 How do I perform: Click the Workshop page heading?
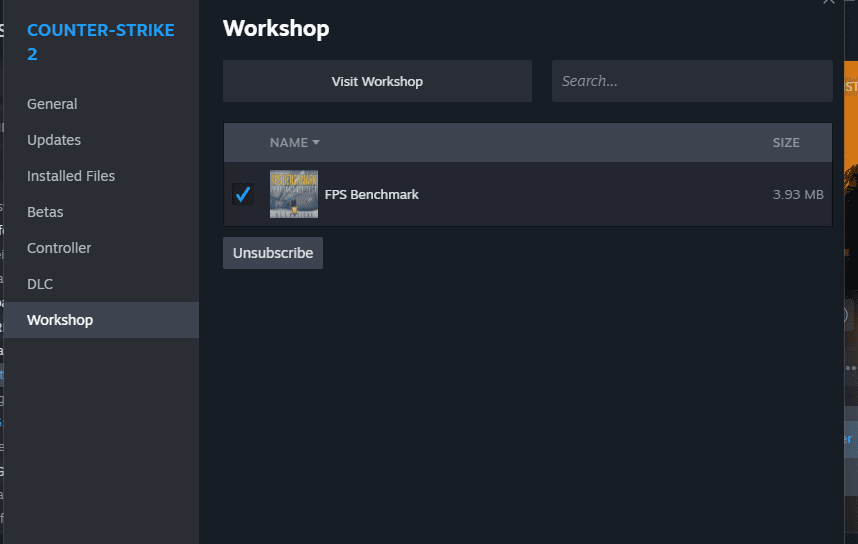pyautogui.click(x=276, y=28)
